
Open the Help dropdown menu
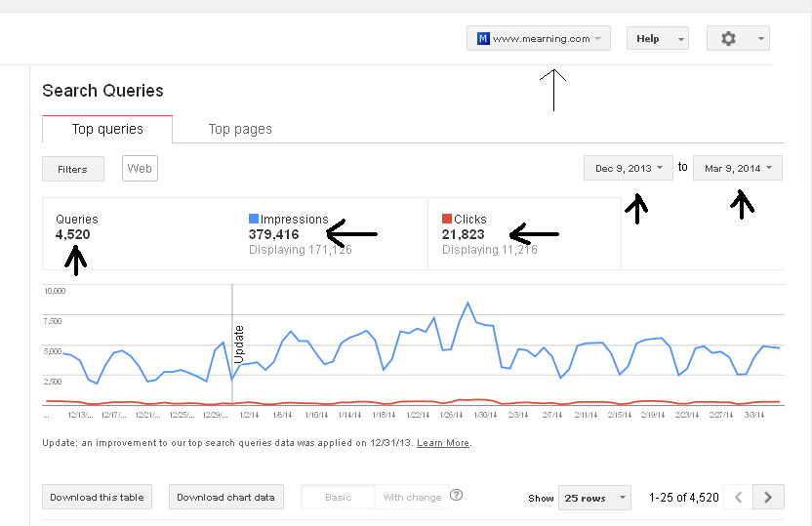(x=657, y=39)
